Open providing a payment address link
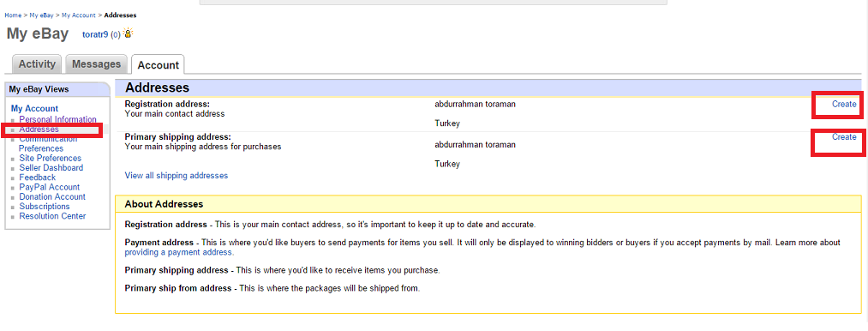Viewport: 868px width, 331px height. click(x=179, y=252)
